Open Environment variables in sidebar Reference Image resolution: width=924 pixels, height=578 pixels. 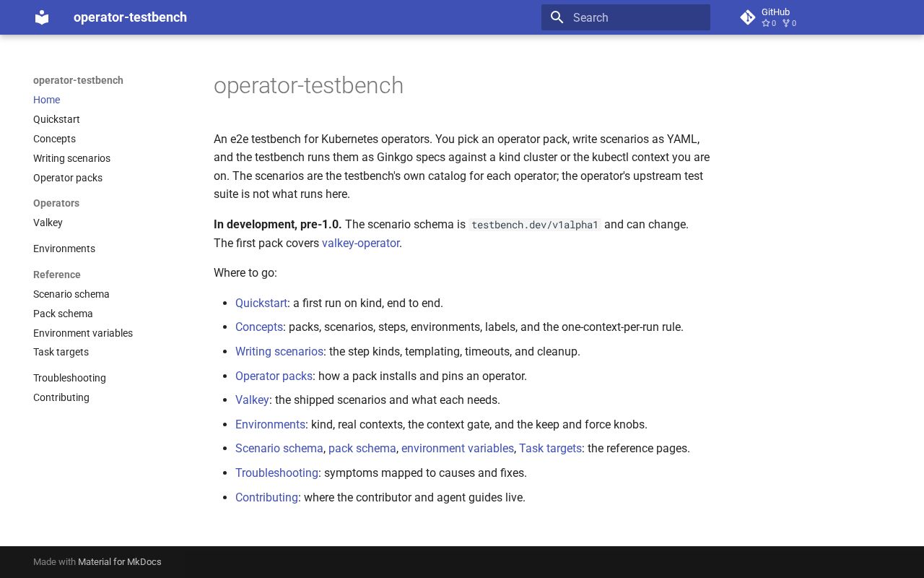(x=83, y=333)
